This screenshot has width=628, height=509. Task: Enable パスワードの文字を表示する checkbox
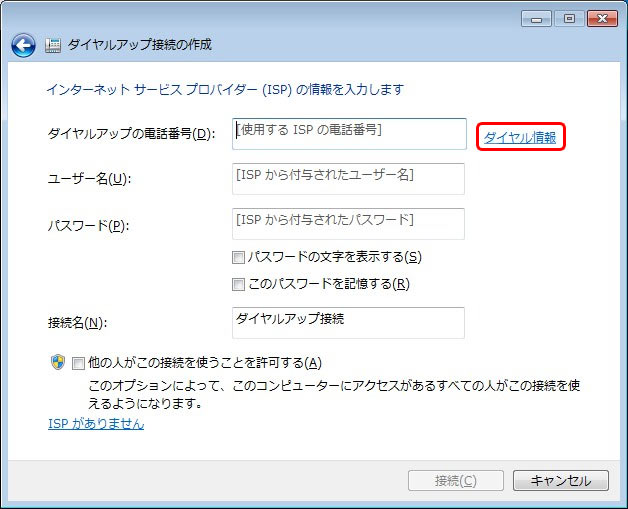[239, 257]
